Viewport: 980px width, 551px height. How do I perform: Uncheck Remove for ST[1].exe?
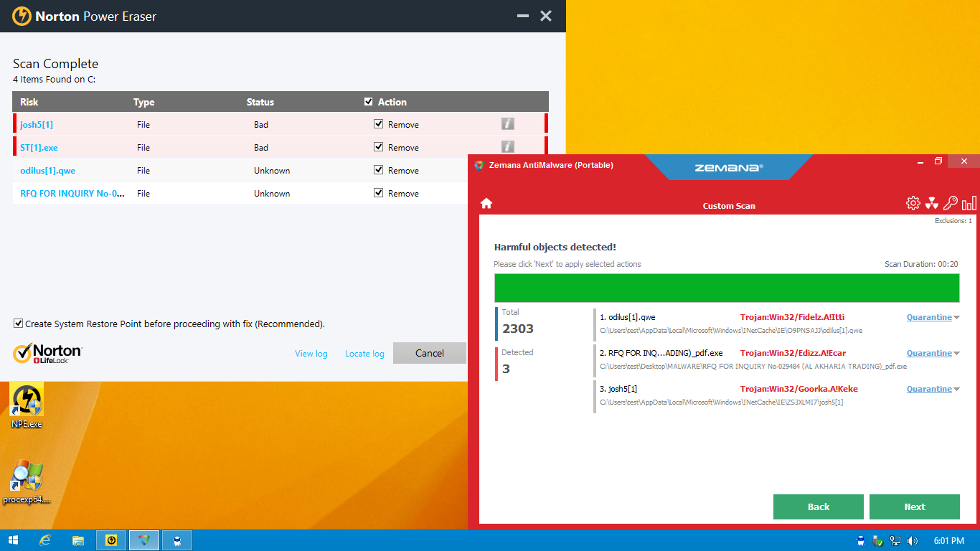pos(378,147)
